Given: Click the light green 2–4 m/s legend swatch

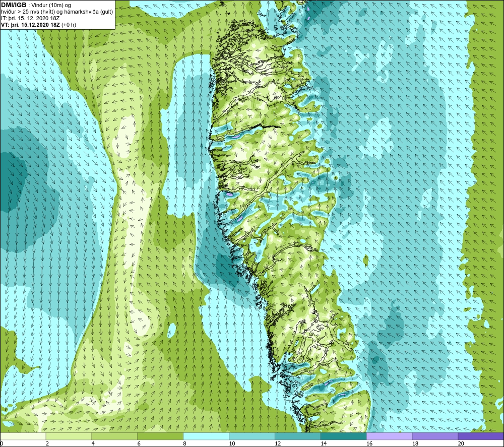Looking at the screenshot, I should 69,436.
